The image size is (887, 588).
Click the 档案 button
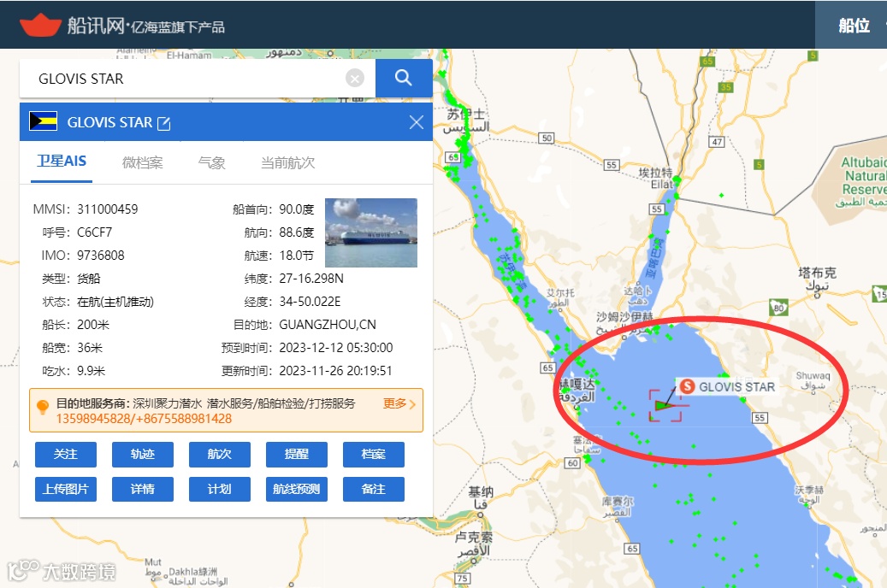(373, 454)
